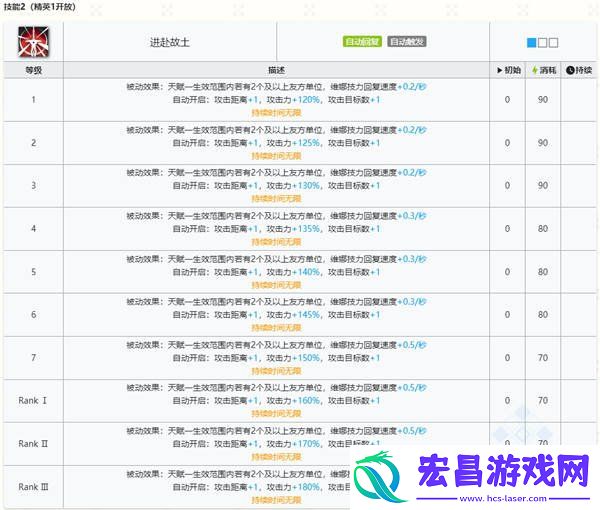Click the 进赴故土 skill icon
The width and height of the screenshot is (600, 510).
pyautogui.click(x=33, y=42)
